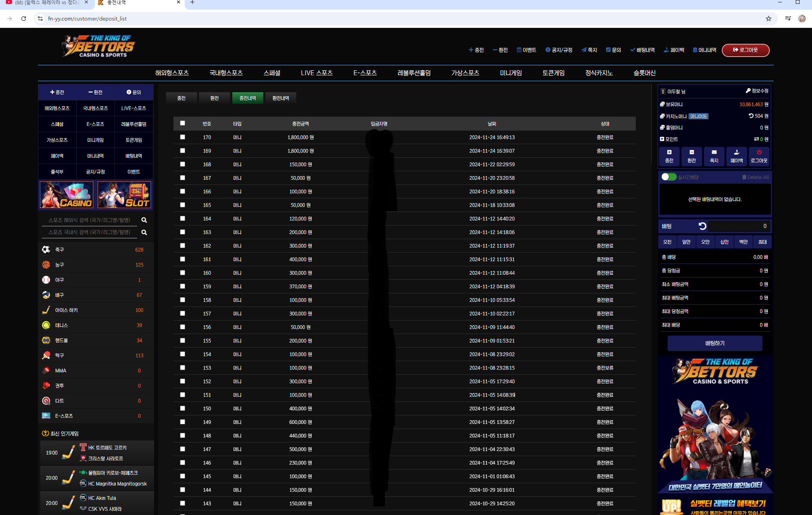
Task: Open the LIVE 스포츠 main menu item
Action: click(316, 73)
